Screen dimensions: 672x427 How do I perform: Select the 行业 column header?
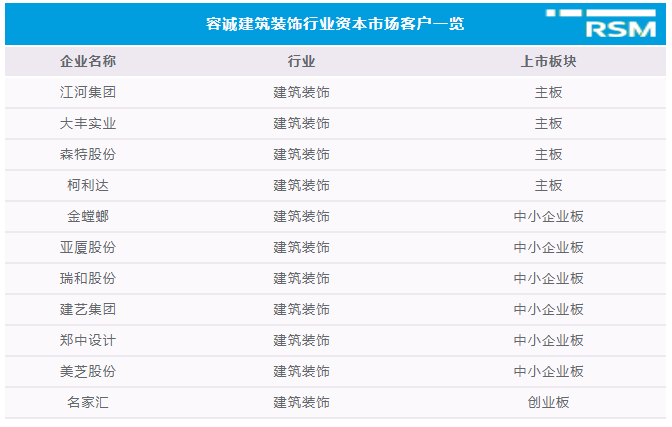coord(301,62)
